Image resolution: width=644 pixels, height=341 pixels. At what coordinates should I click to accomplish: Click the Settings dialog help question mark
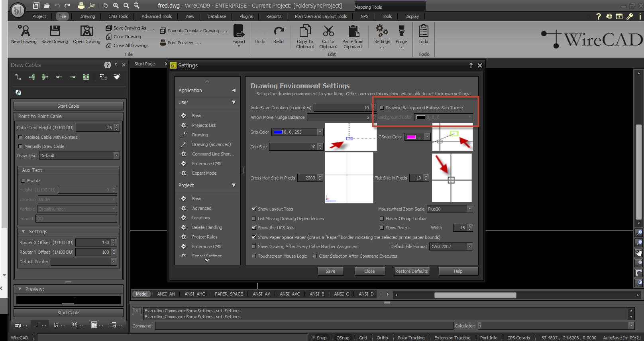[471, 65]
